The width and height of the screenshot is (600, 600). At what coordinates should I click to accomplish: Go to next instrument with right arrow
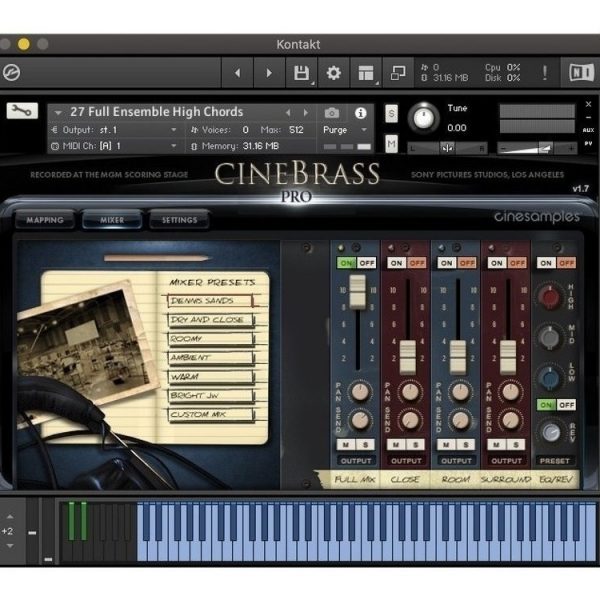click(269, 73)
